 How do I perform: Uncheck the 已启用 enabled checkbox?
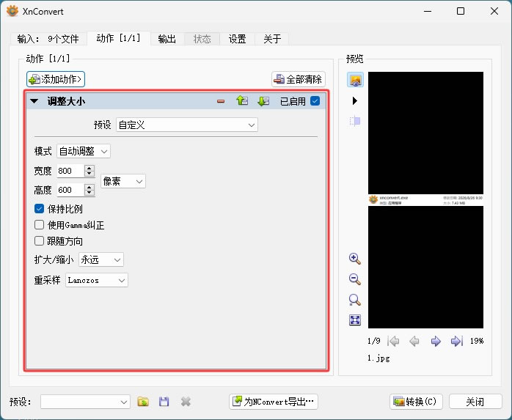pyautogui.click(x=315, y=101)
